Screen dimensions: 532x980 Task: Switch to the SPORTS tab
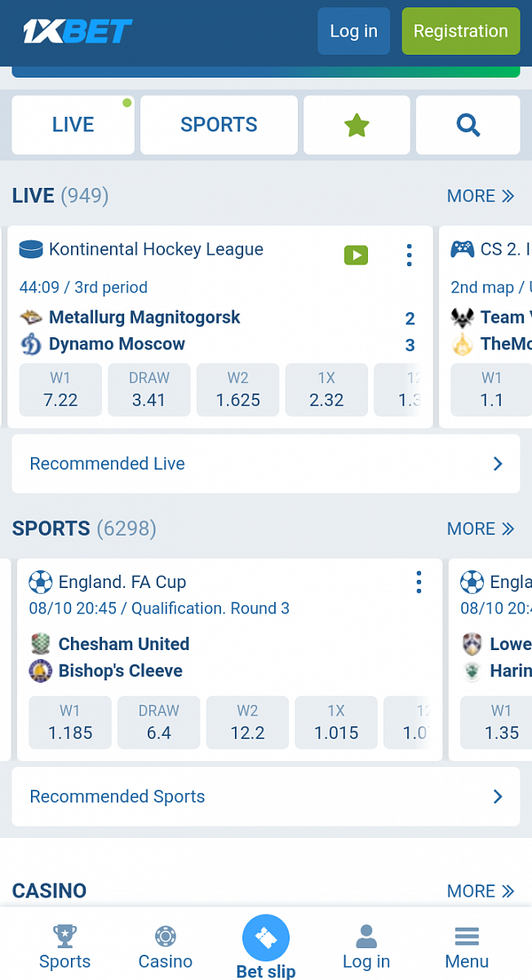click(x=219, y=125)
